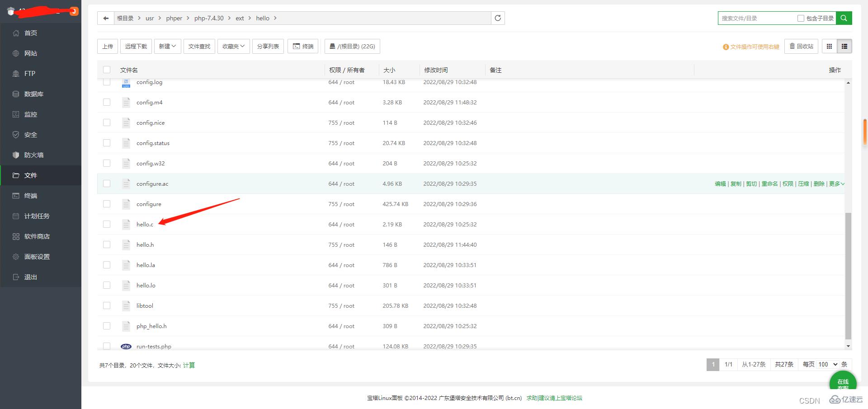
Task: Click the 面板设置 gear icon in sidebar
Action: [x=16, y=257]
